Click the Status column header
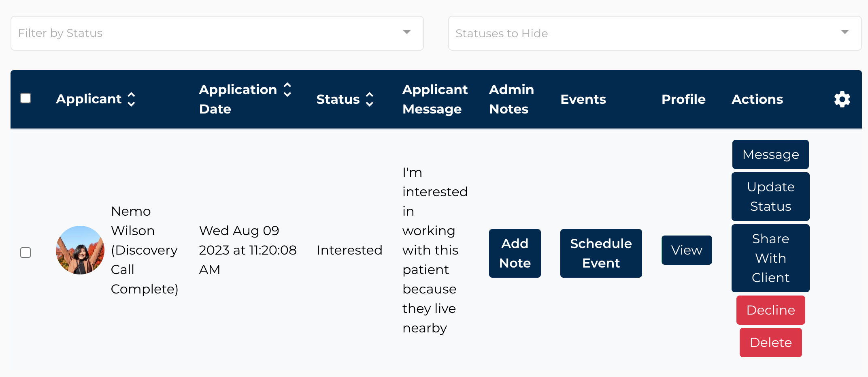868x377 pixels. 338,99
